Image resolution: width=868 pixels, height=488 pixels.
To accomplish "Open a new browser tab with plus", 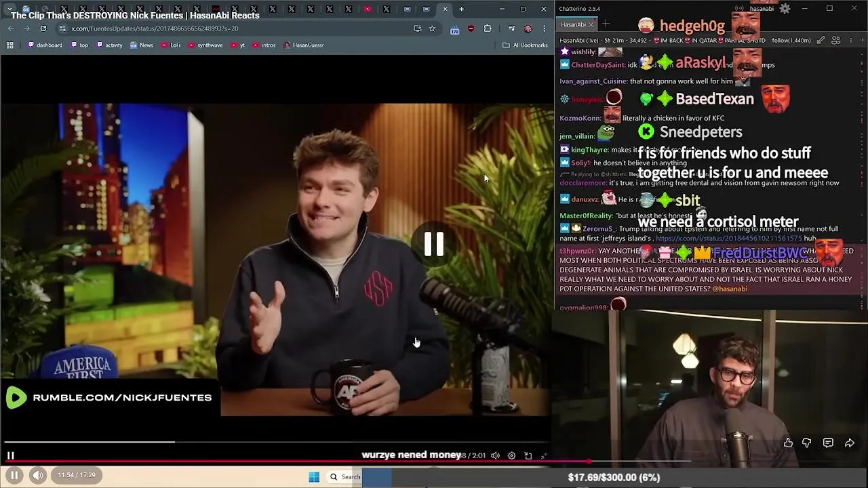I will [x=461, y=9].
